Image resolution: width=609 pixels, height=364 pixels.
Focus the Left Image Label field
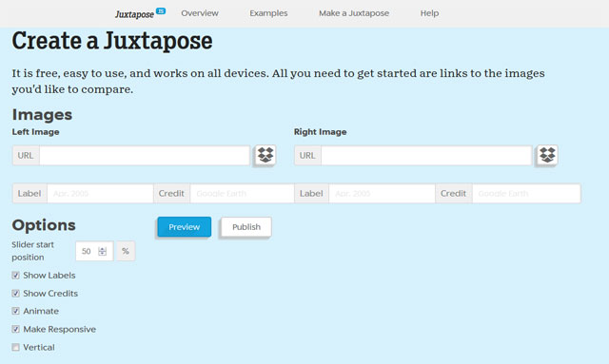pos(100,193)
